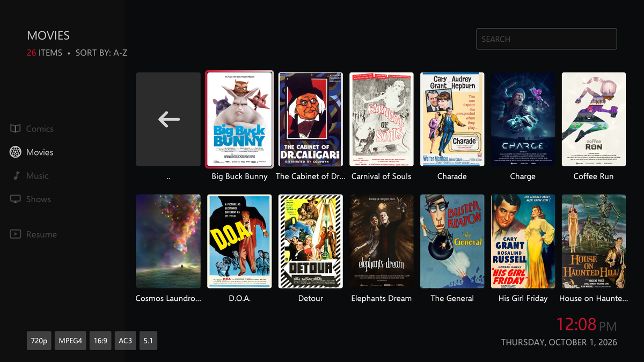Click the 12:08 PM clock
Image resolution: width=644 pixels, height=362 pixels.
(x=587, y=324)
